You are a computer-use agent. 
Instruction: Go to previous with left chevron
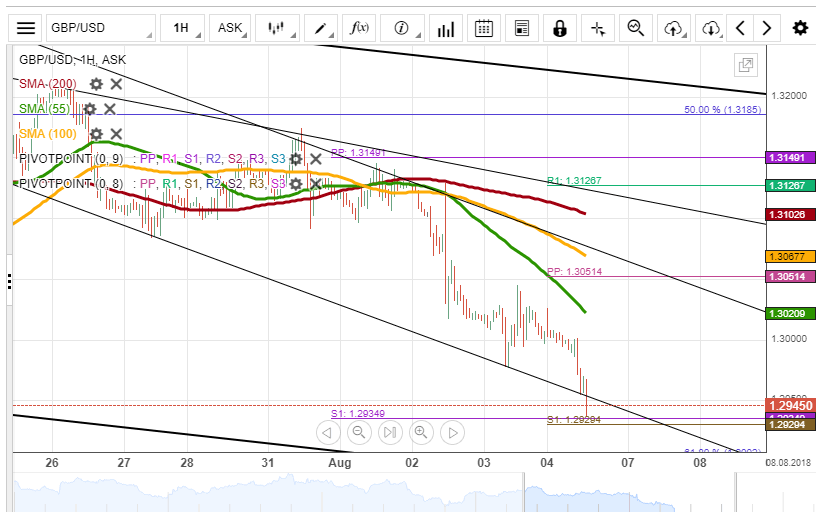(740, 28)
